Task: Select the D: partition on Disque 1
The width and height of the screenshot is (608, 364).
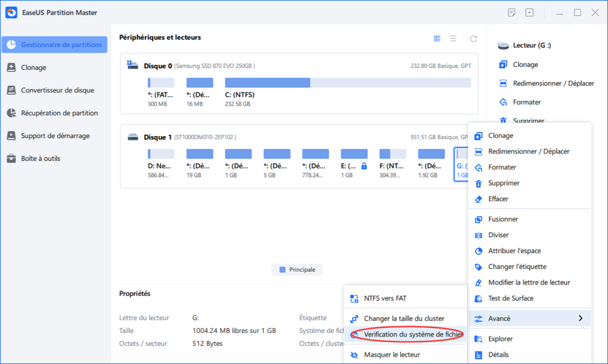Action: click(161, 163)
